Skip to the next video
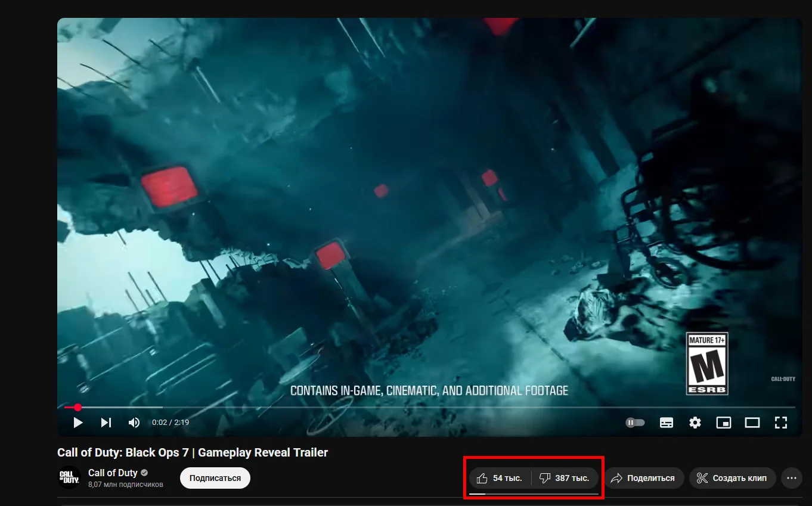812x506 pixels. 106,423
